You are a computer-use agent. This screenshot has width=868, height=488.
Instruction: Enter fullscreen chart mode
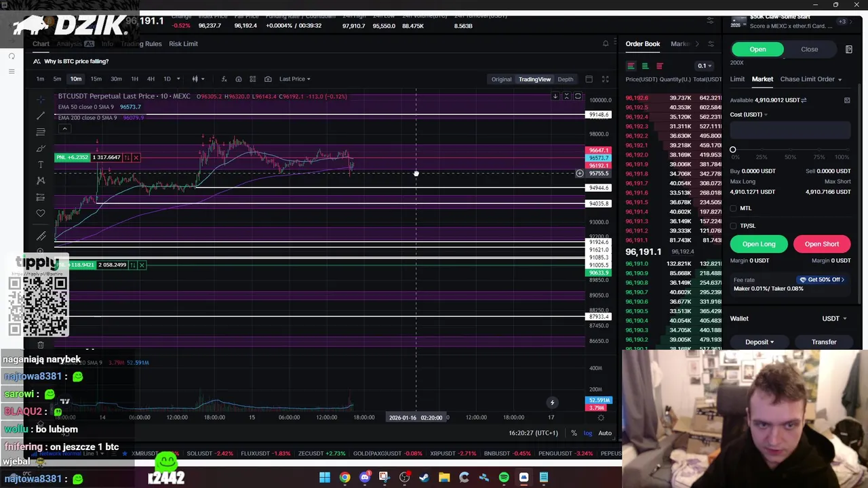605,79
